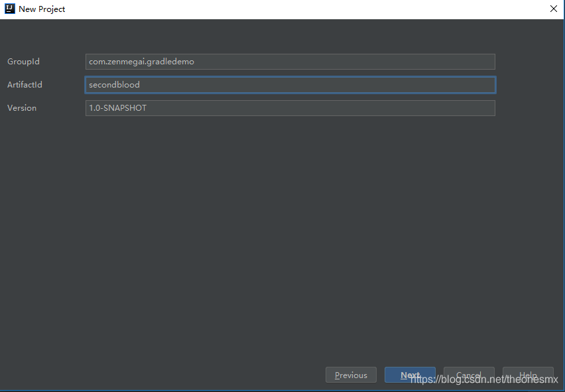The image size is (565, 392).
Task: Go back with the Previous button
Action: (351, 375)
